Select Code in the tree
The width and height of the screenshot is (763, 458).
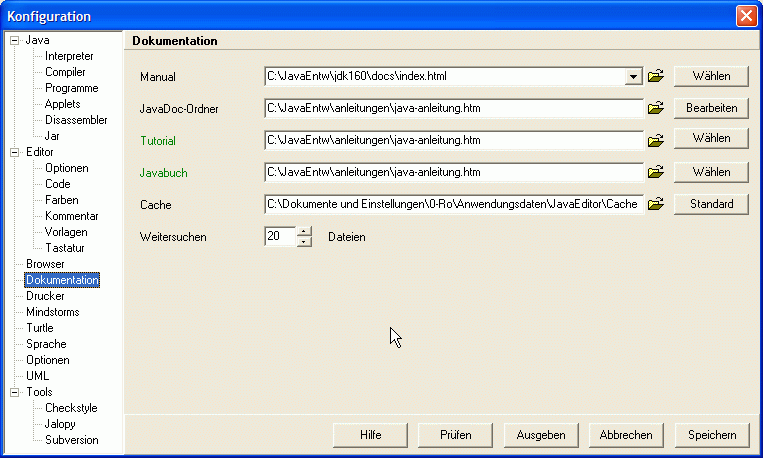(x=57, y=184)
